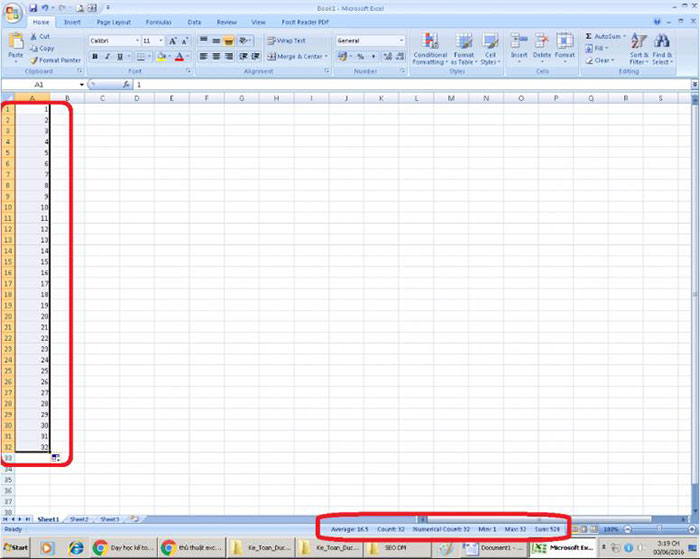Cut the selected cells

(x=40, y=37)
